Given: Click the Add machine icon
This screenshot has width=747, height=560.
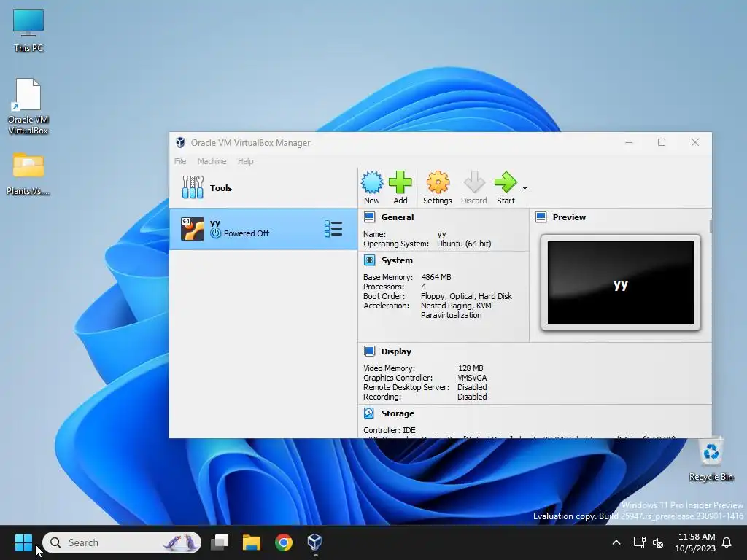Looking at the screenshot, I should pyautogui.click(x=400, y=187).
